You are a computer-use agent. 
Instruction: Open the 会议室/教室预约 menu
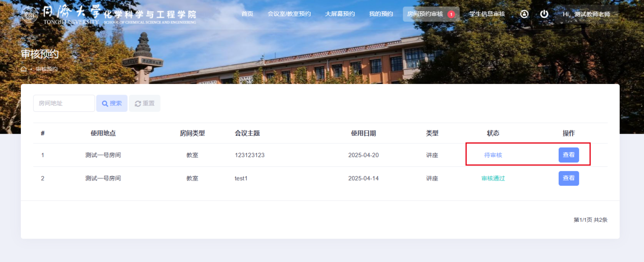coord(289,14)
